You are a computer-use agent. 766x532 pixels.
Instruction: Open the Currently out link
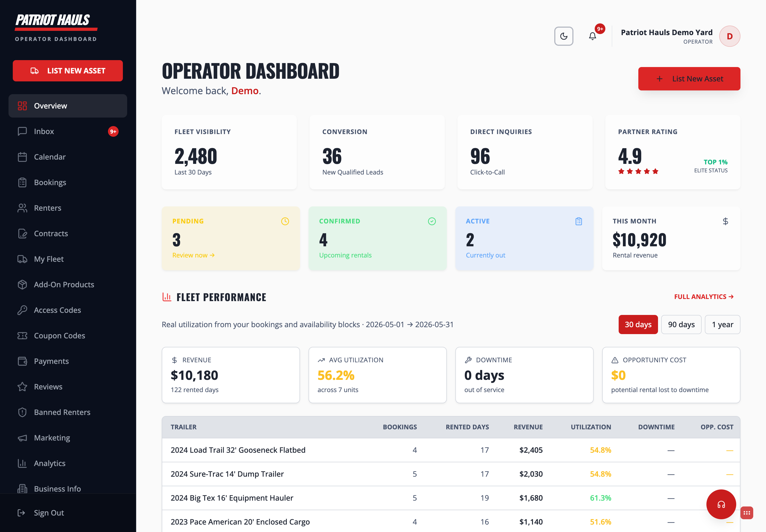485,255
